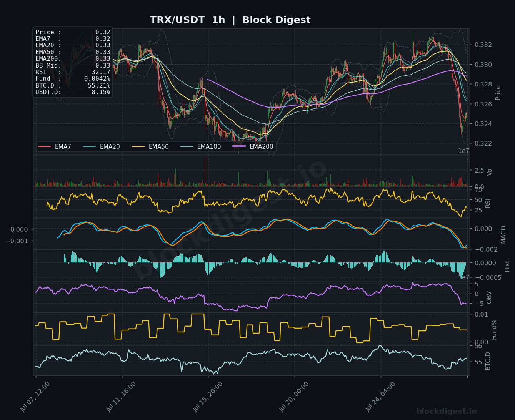Click the MACD axis label

pyautogui.click(x=503, y=234)
